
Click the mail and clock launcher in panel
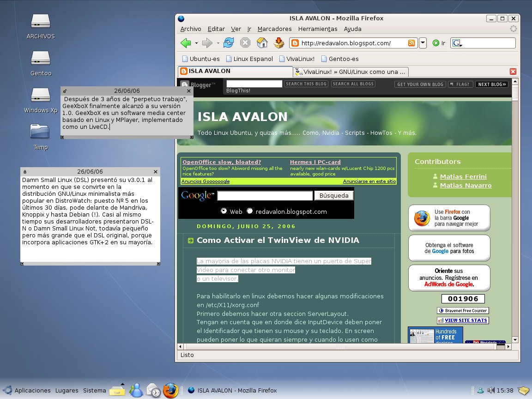pyautogui.click(x=153, y=391)
